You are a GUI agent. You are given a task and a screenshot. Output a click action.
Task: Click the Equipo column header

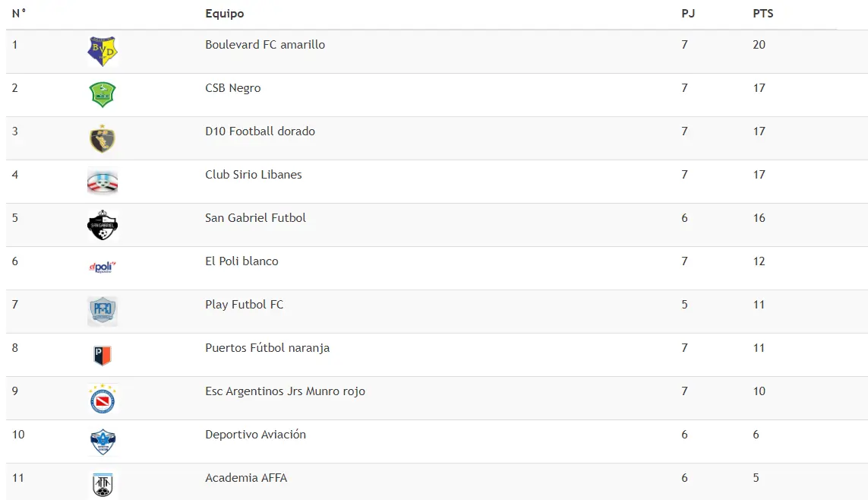click(224, 13)
